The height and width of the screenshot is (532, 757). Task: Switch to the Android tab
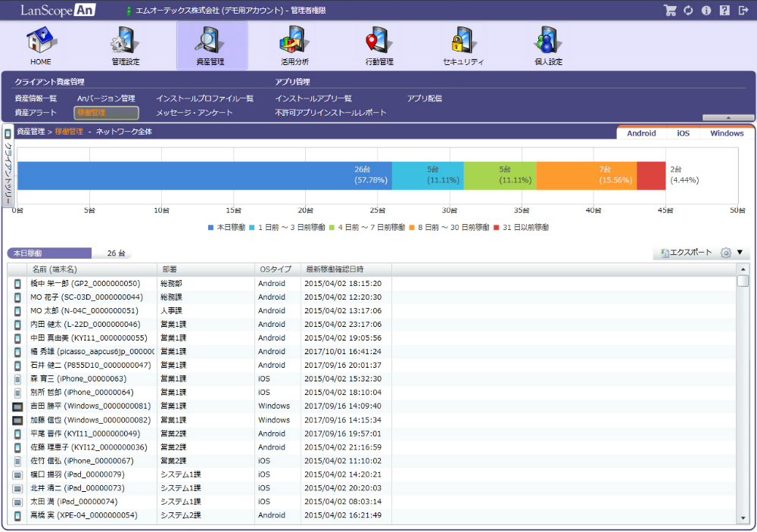pyautogui.click(x=641, y=133)
